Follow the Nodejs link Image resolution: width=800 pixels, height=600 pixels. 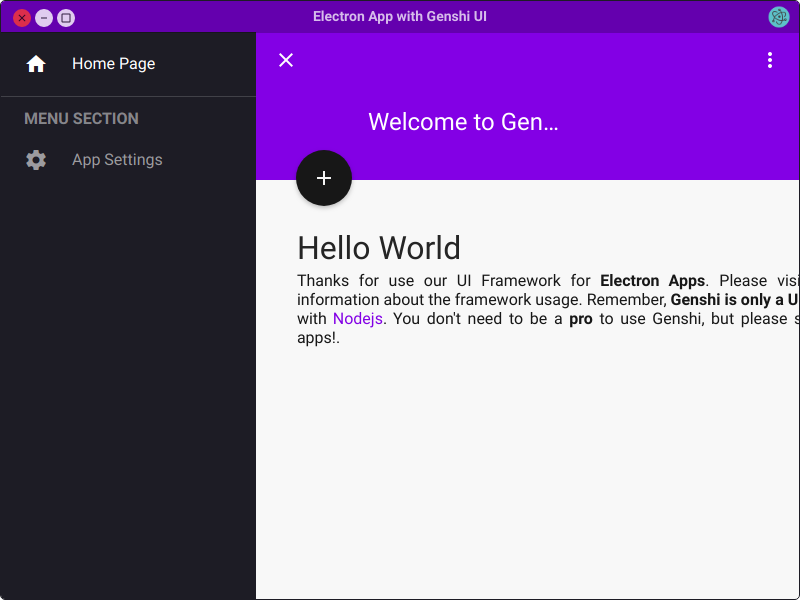coord(358,319)
